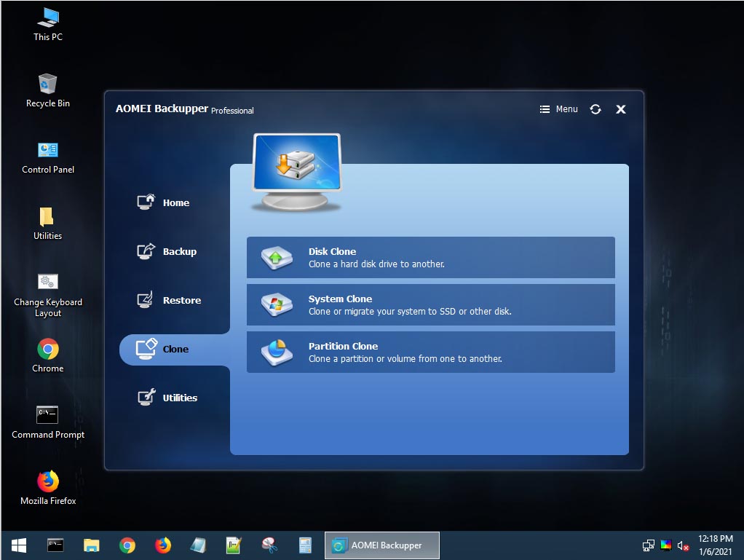Open the Windows Start menu

pyautogui.click(x=19, y=545)
